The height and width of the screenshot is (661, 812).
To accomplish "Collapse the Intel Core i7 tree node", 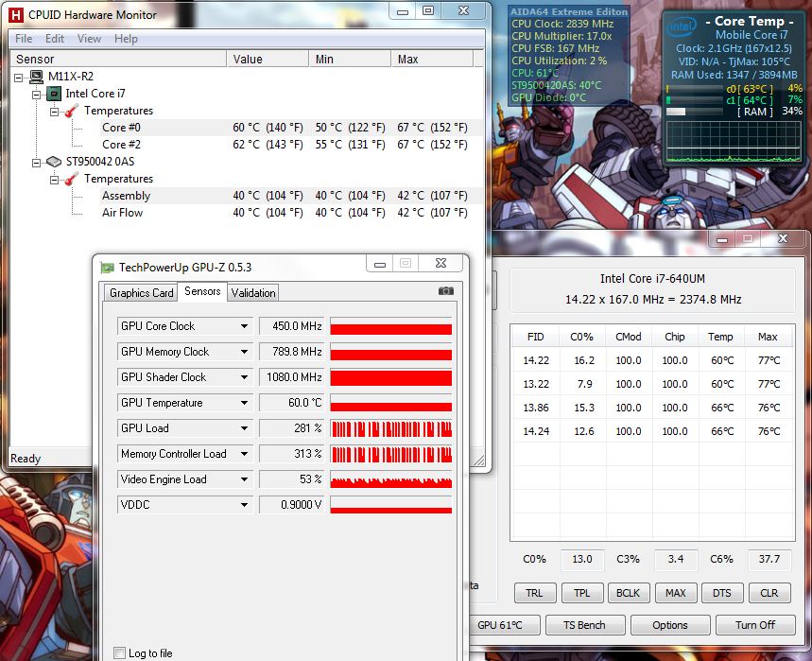I will tap(36, 95).
